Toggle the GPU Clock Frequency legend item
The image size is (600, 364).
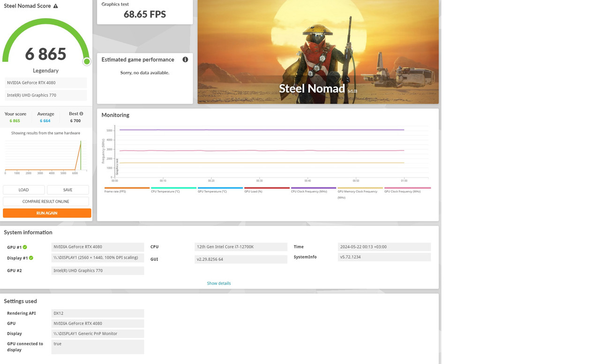[407, 190]
